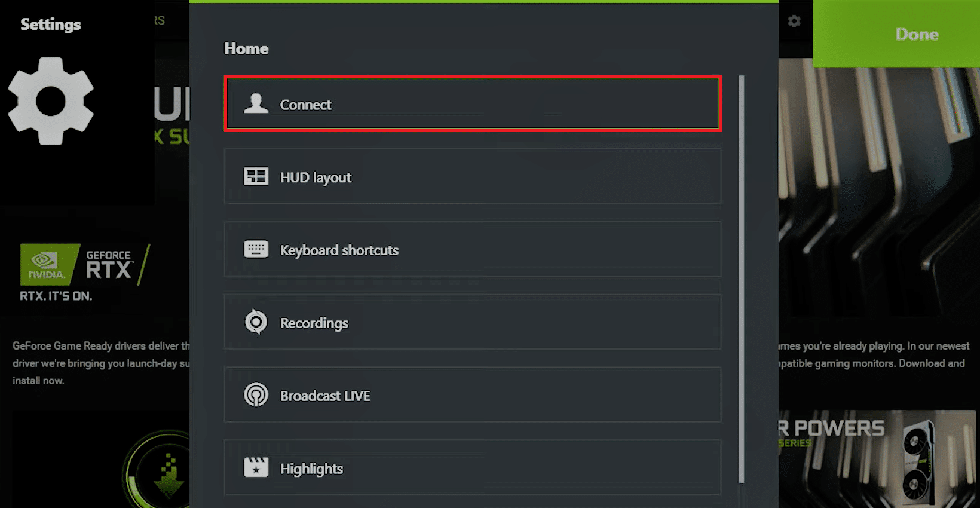Click the large white Settings gear icon
980x508 pixels.
(51, 101)
